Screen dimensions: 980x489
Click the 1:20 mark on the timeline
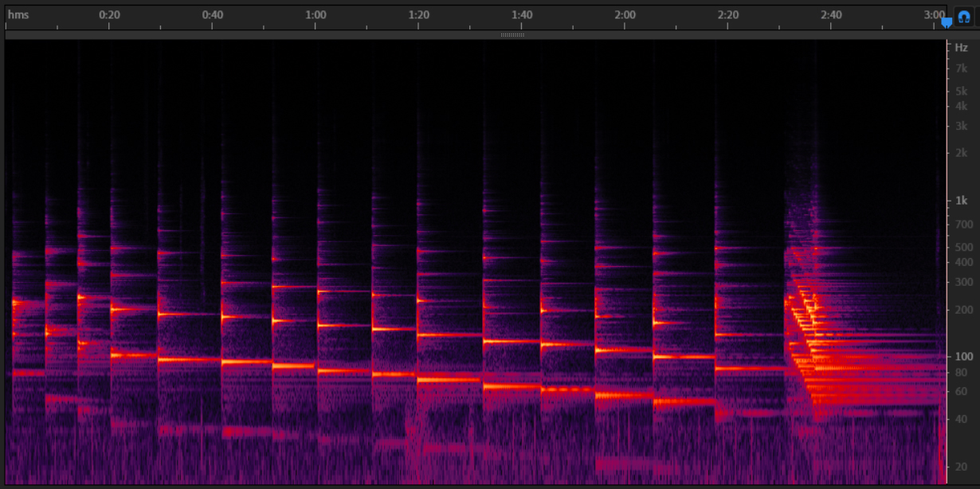pyautogui.click(x=419, y=15)
